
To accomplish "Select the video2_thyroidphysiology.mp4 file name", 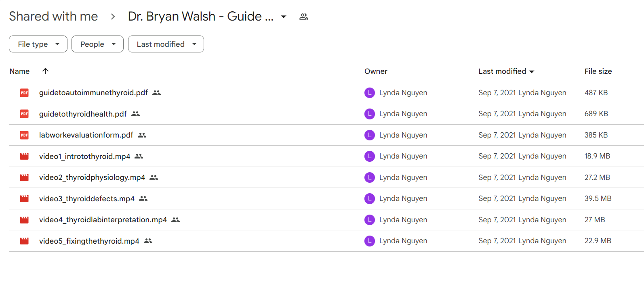I will [92, 177].
